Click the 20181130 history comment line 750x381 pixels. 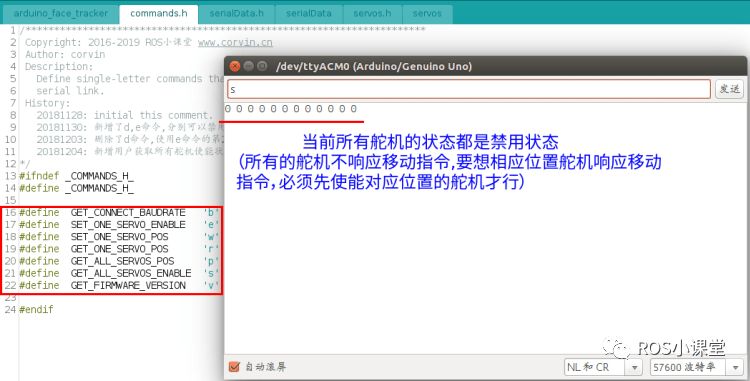pyautogui.click(x=130, y=127)
